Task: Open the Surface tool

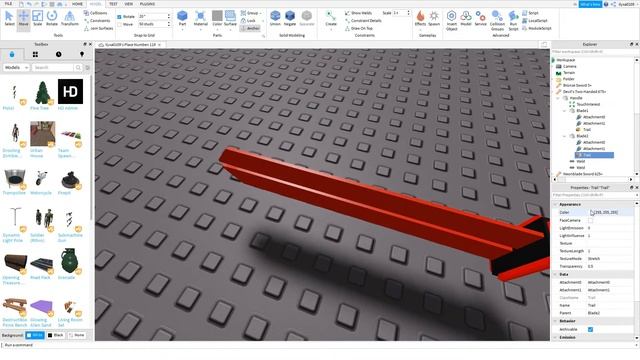Action: click(230, 19)
